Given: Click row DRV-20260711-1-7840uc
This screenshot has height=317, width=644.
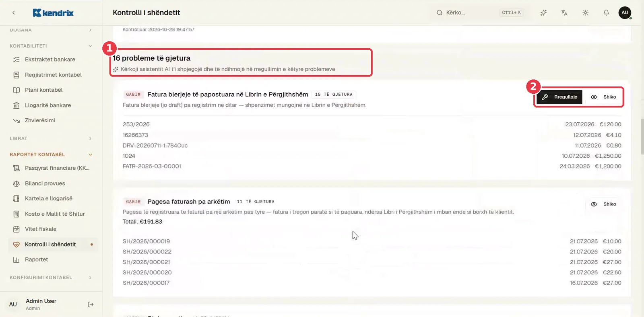Looking at the screenshot, I should pos(372,146).
